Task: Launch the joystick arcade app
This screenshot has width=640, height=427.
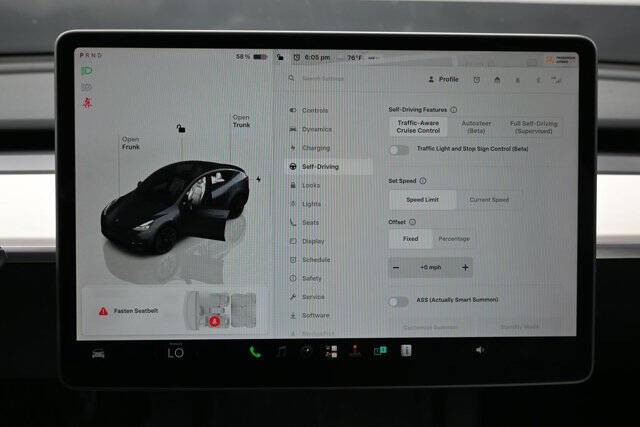Action: click(x=355, y=351)
